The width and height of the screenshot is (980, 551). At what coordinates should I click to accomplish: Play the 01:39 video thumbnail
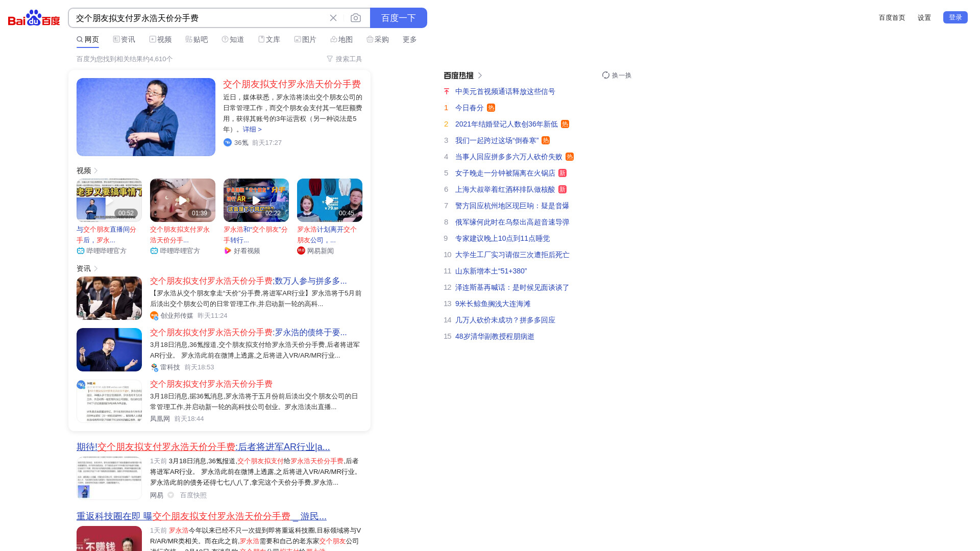(x=183, y=200)
